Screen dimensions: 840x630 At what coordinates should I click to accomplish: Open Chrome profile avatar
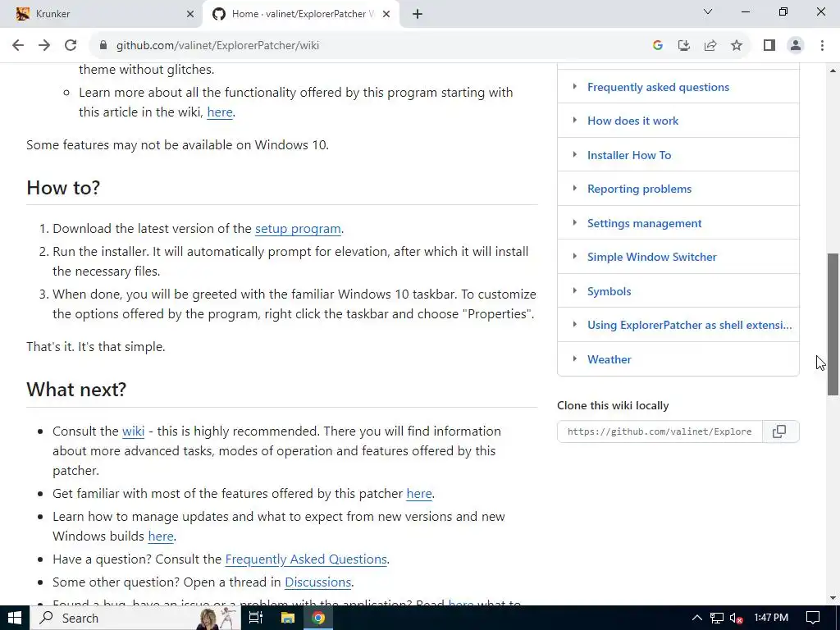click(x=796, y=46)
